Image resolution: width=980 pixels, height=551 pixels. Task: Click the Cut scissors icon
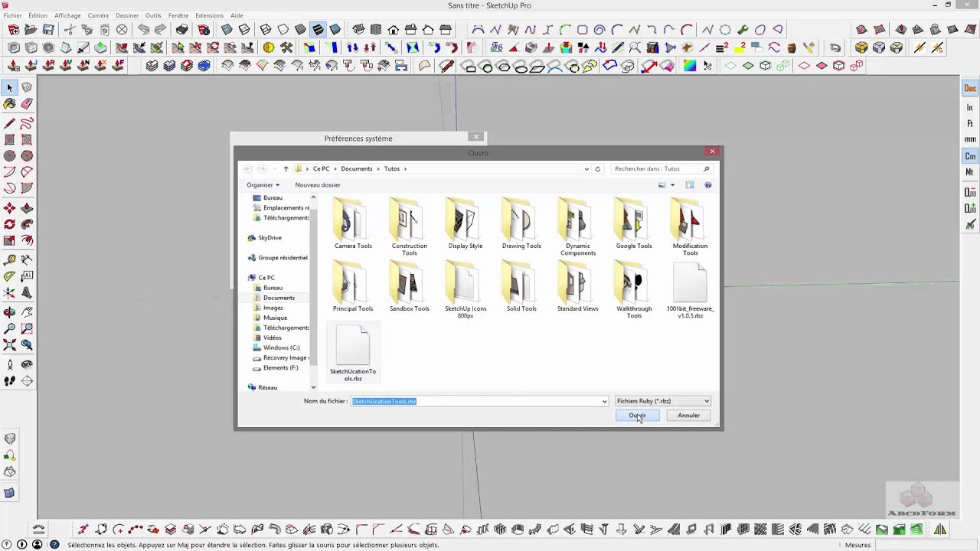(70, 30)
